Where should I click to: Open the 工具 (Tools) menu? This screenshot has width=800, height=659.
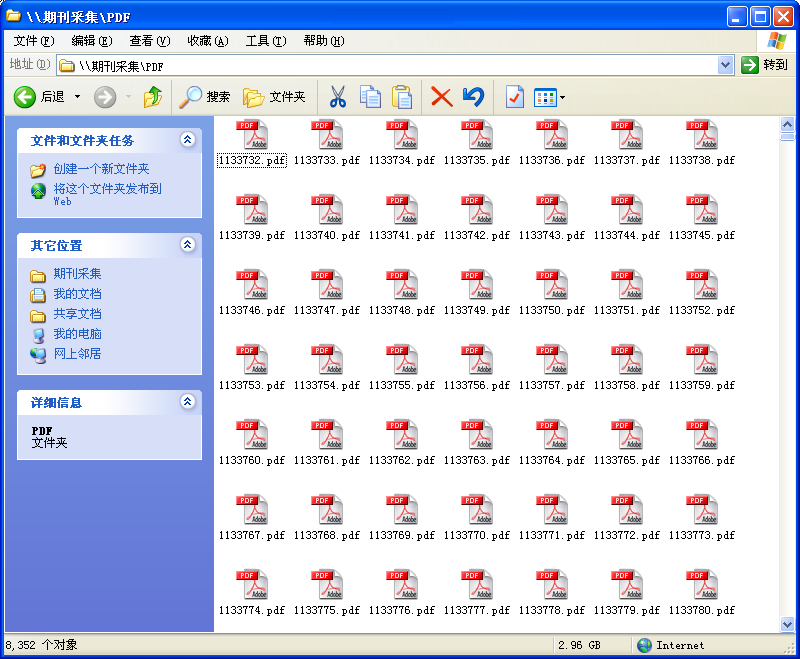tap(265, 41)
